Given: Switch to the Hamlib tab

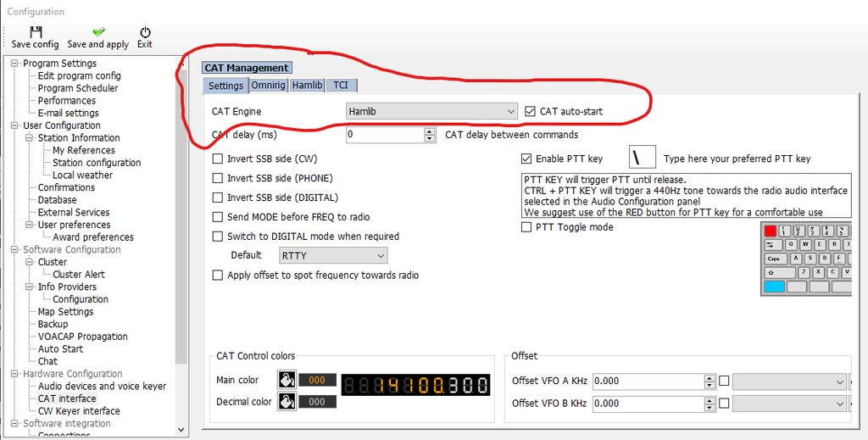Looking at the screenshot, I should (307, 85).
